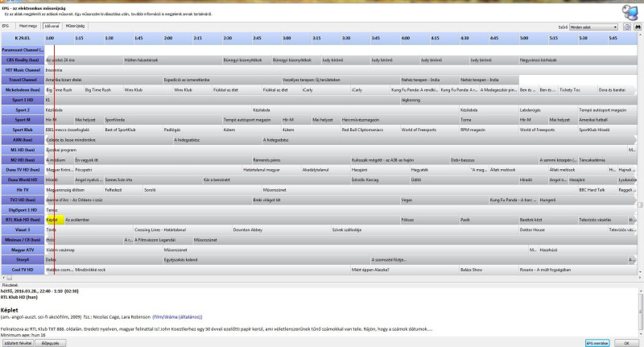The height and width of the screenshot is (347, 644).
Task: Select Crossing Lines - Határtalanul programme
Action: pos(183,230)
